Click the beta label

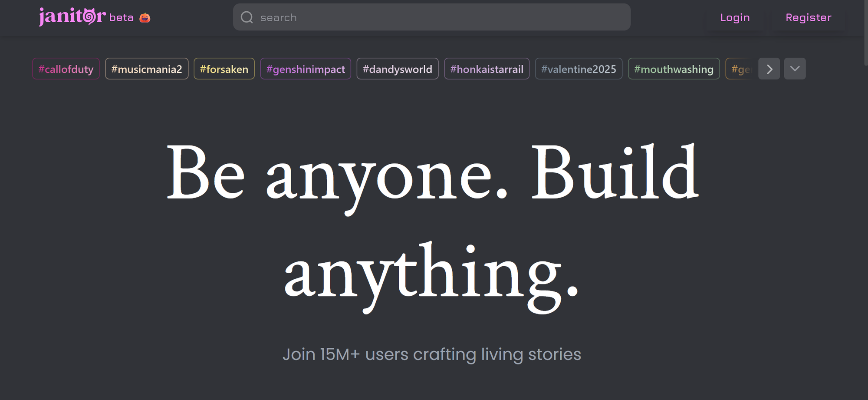(x=122, y=18)
